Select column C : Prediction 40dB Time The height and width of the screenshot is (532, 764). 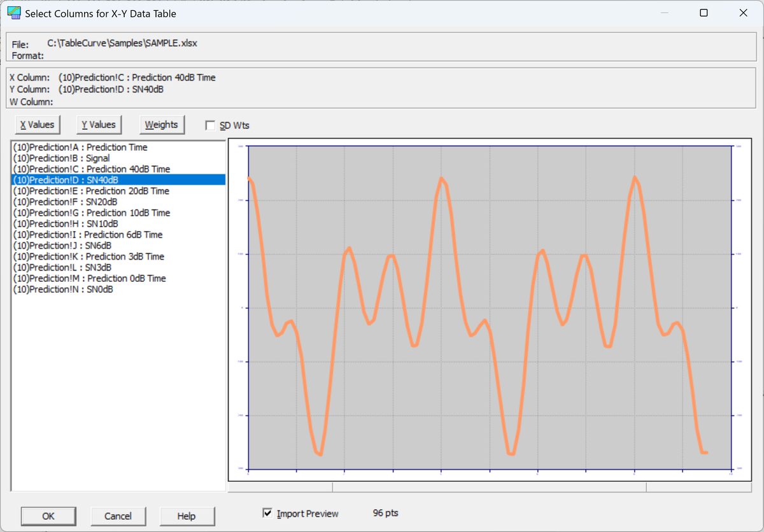(118, 169)
